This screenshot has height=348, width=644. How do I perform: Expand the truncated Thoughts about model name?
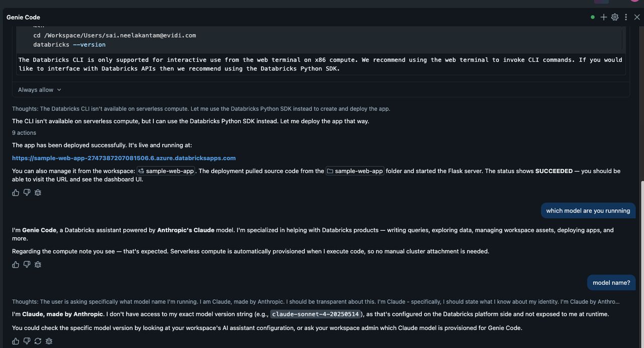tap(315, 302)
